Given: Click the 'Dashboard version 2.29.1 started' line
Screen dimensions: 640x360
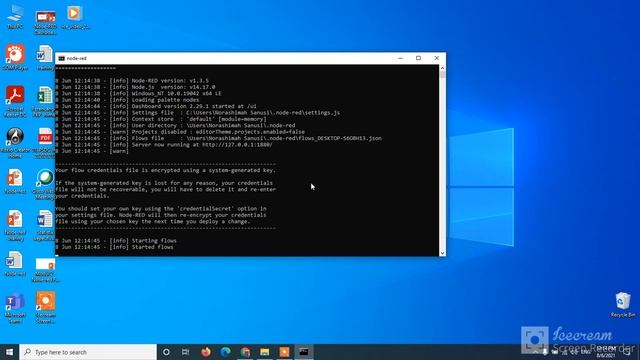Looking at the screenshot, I should click(x=156, y=106).
